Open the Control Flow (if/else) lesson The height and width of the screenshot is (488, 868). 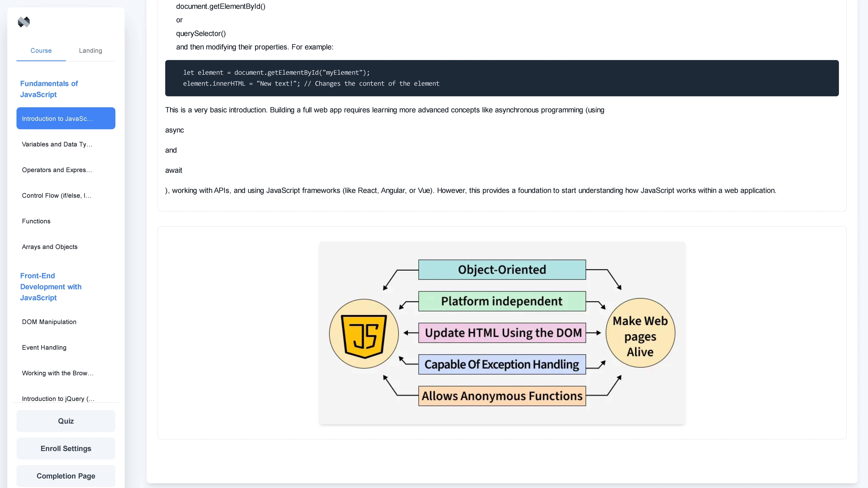(x=57, y=195)
